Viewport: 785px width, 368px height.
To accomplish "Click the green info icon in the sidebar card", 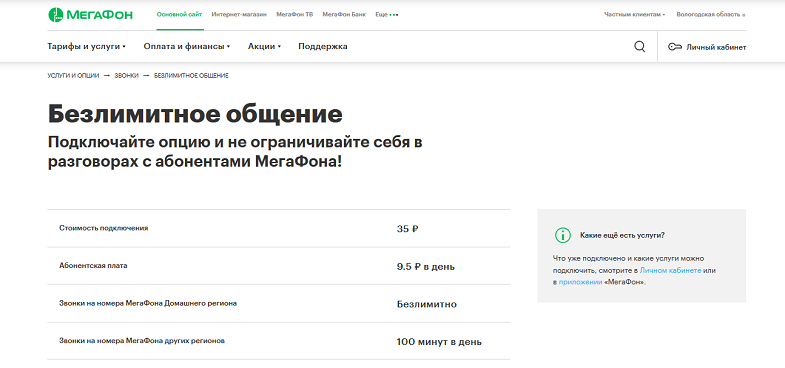I will (562, 235).
